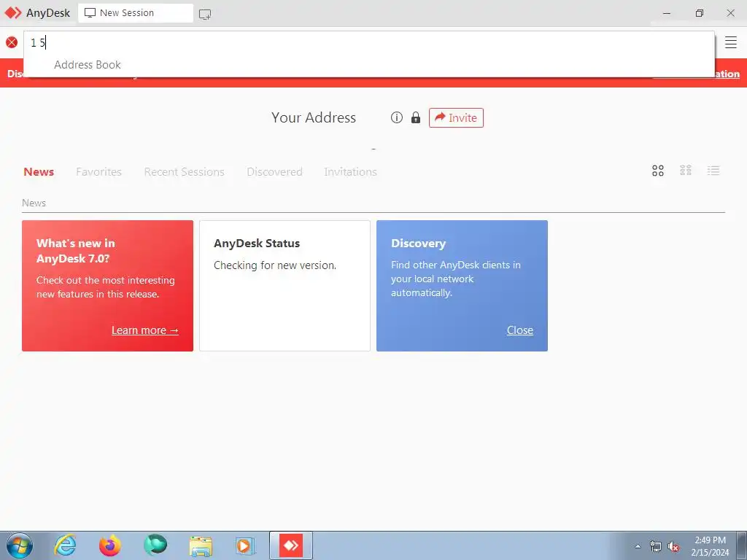This screenshot has height=560, width=747.
Task: Minimize the AnyDesk window
Action: point(667,13)
